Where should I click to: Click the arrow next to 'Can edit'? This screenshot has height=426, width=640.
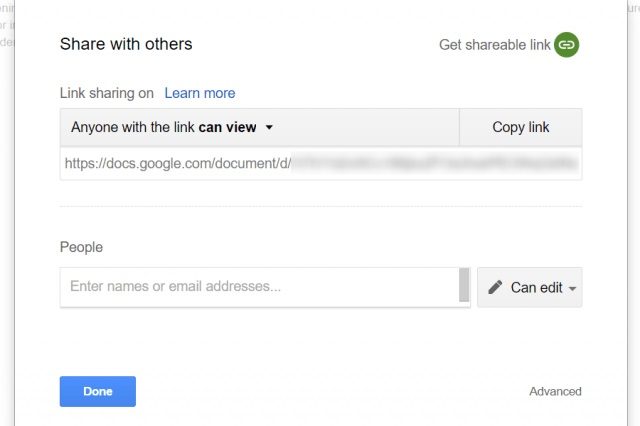572,288
